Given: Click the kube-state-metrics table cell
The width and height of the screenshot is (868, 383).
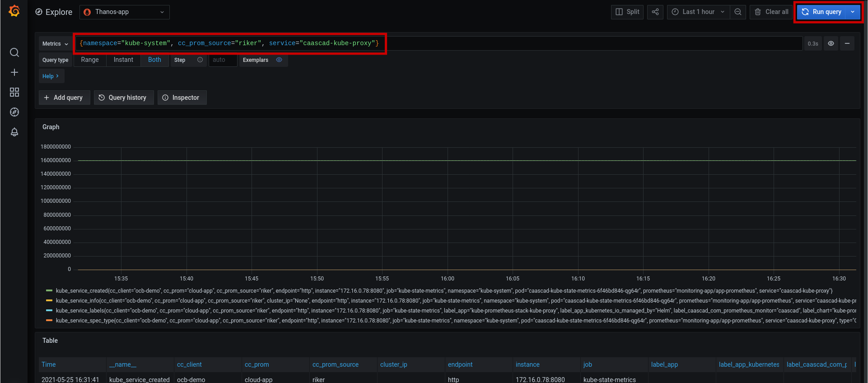Looking at the screenshot, I should (609, 379).
